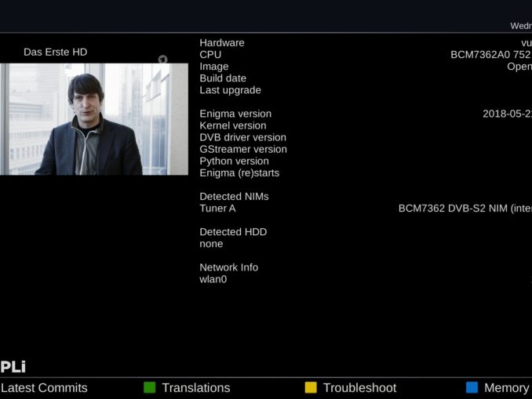Select the 'none' HDD entry

[211, 244]
